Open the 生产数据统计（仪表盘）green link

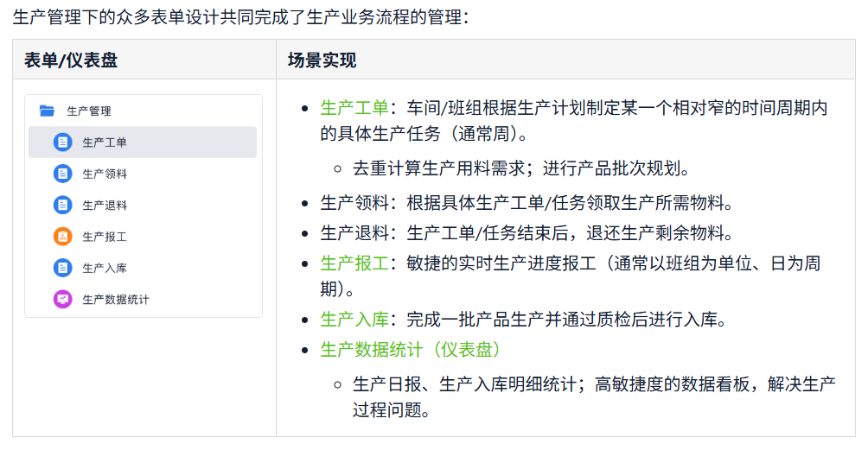pos(411,350)
